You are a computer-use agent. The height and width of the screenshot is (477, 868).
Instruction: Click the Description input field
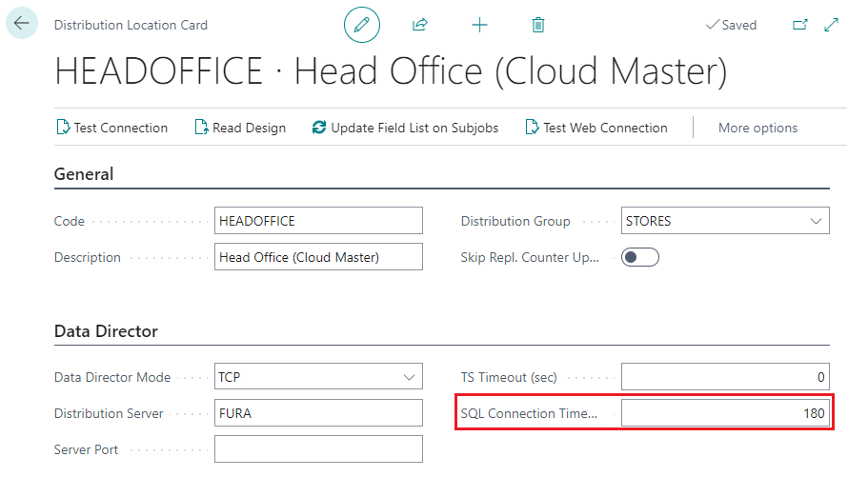pyautogui.click(x=318, y=257)
